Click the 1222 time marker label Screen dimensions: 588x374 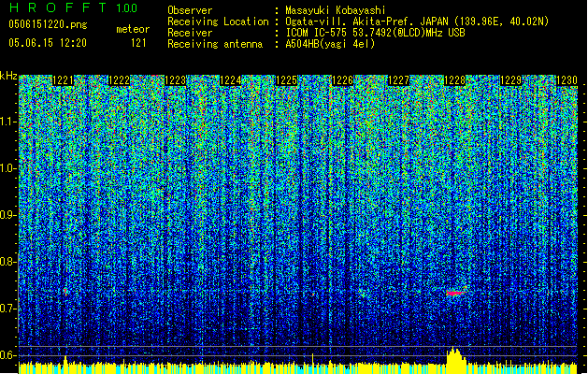tap(119, 80)
